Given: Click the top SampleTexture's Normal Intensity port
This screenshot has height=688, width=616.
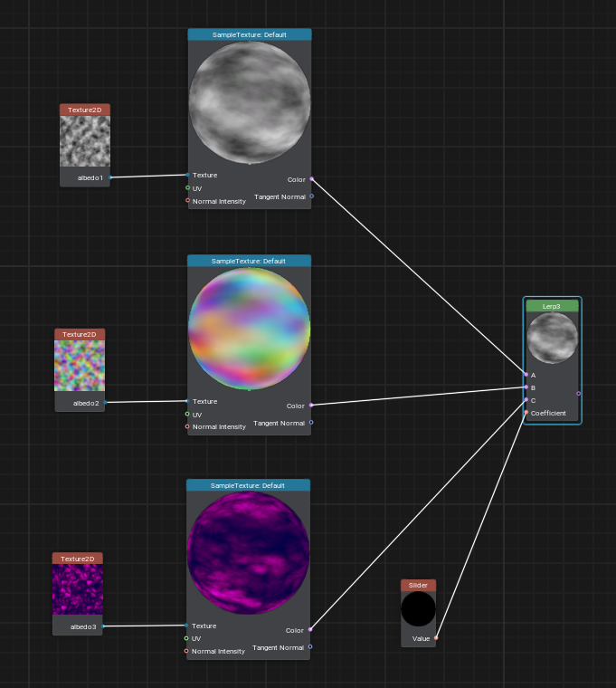Looking at the screenshot, I should [188, 201].
